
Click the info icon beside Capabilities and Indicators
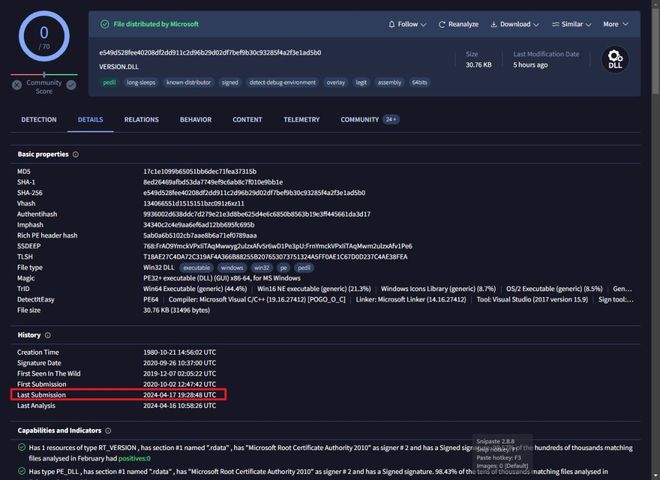108,431
